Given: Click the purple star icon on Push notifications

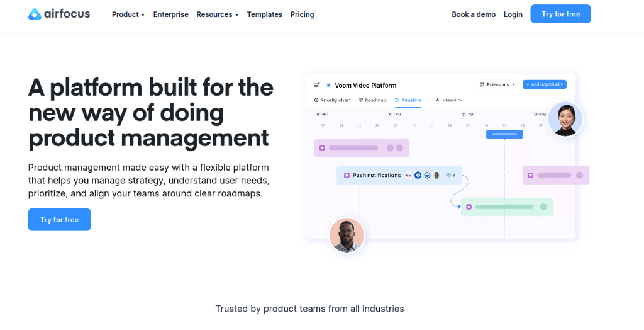Looking at the screenshot, I should pos(347,175).
